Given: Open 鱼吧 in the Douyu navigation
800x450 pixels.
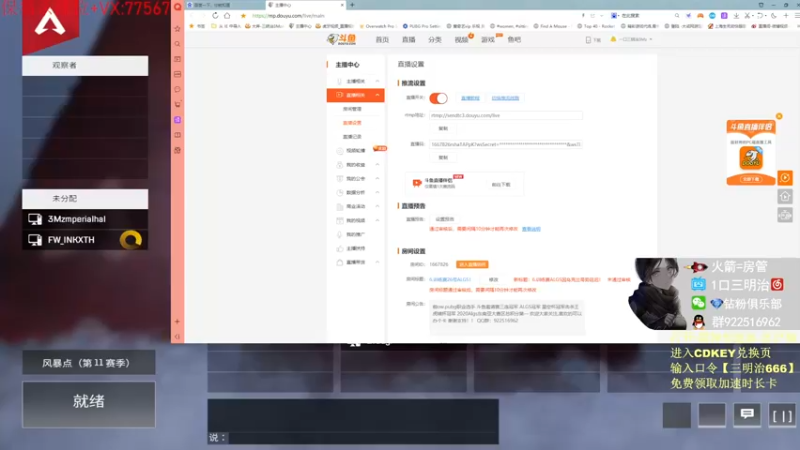Looking at the screenshot, I should (514, 40).
